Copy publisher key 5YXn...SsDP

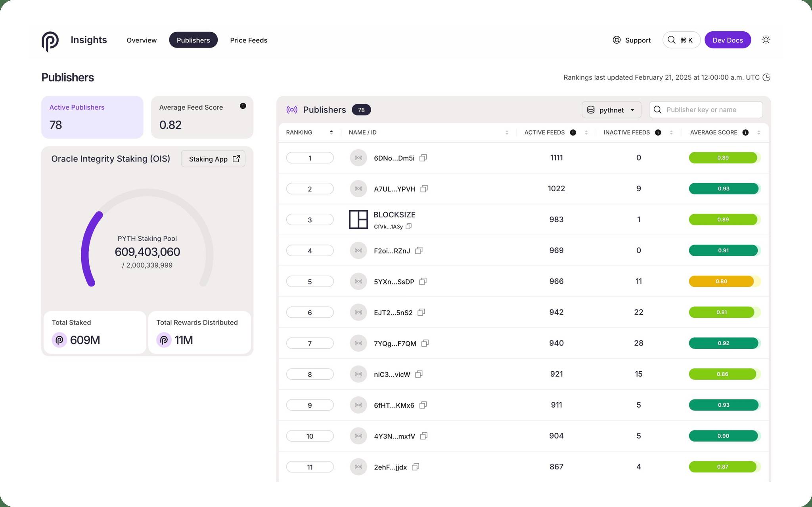[423, 282]
